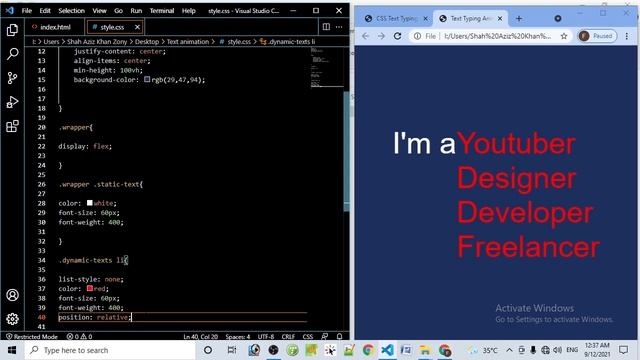This screenshot has width=640, height=360.
Task: Click the .dynamic-texts li breadcrumb symbol
Action: pyautogui.click(x=288, y=42)
